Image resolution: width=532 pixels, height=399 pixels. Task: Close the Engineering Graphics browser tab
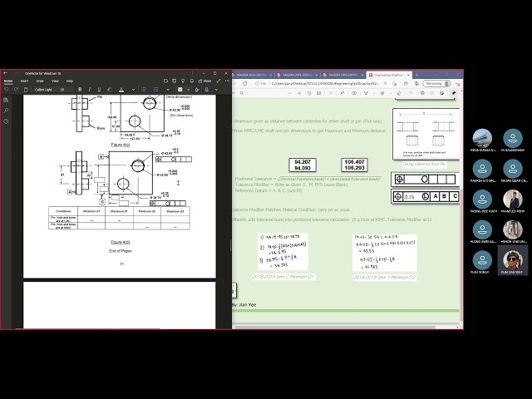pos(408,75)
